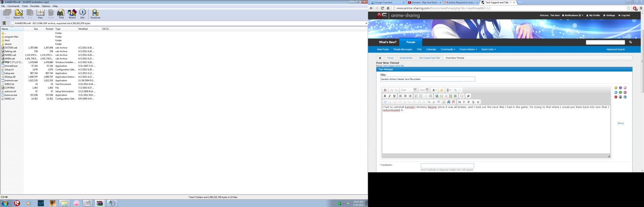The width and height of the screenshot is (644, 207).
Task: Switch to Eminem Rap God tab
Action: tap(425, 2)
